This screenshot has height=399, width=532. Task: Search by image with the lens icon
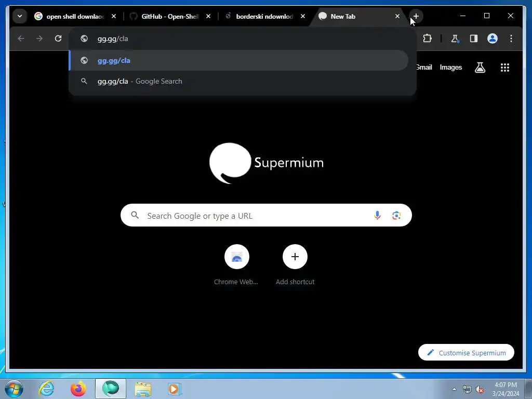click(x=396, y=216)
